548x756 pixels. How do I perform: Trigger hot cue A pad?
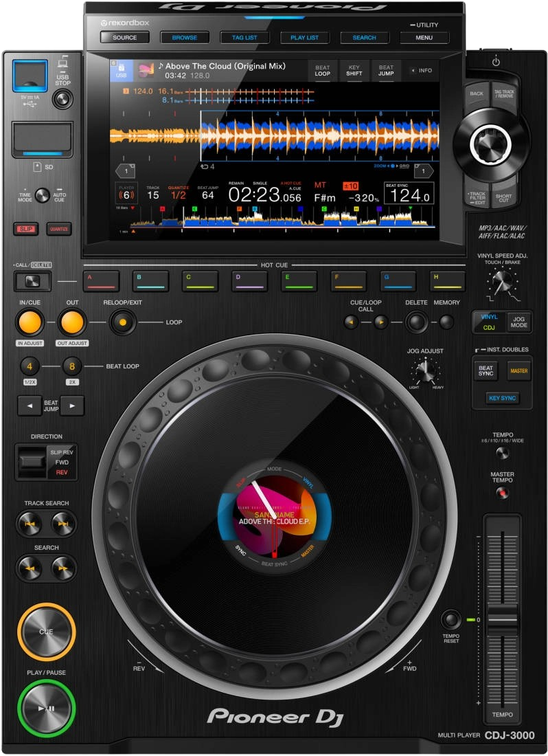pos(101,281)
